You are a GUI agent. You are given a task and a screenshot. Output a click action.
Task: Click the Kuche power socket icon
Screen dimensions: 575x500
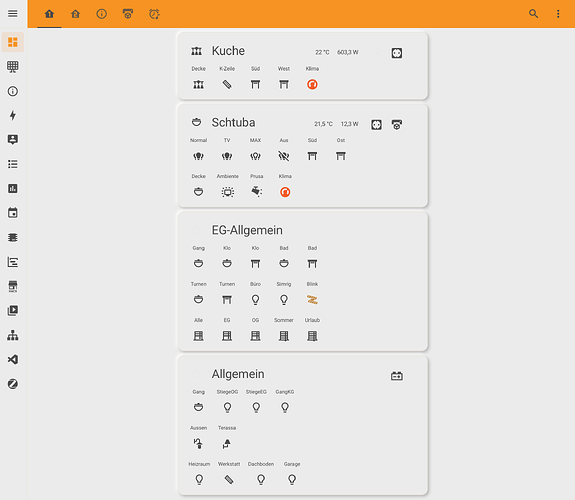coord(396,53)
